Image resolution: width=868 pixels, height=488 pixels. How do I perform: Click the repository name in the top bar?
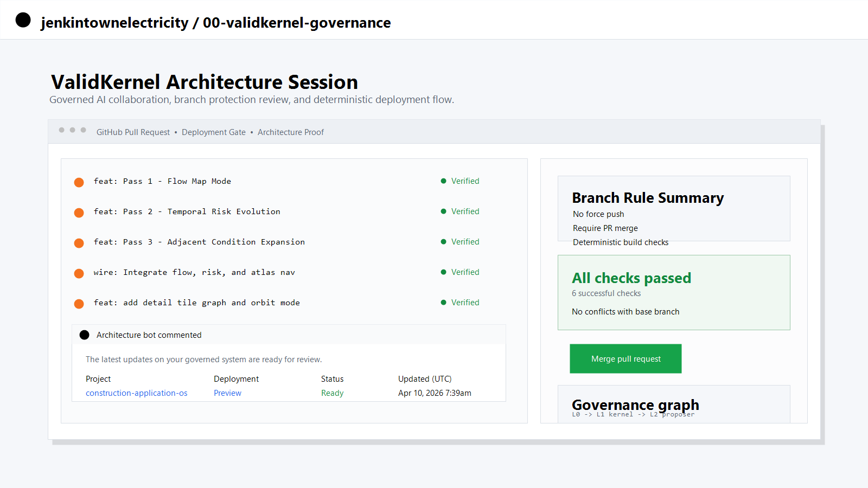coord(297,23)
